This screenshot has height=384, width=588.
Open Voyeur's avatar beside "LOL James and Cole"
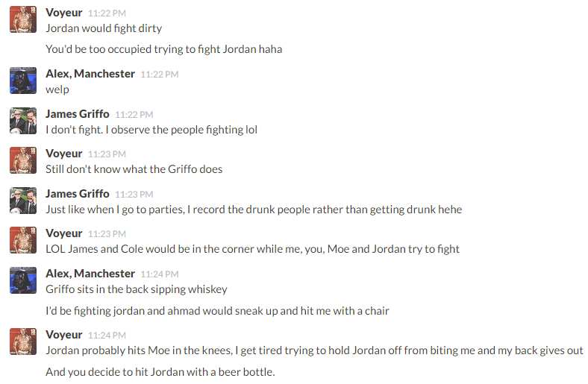pyautogui.click(x=23, y=240)
